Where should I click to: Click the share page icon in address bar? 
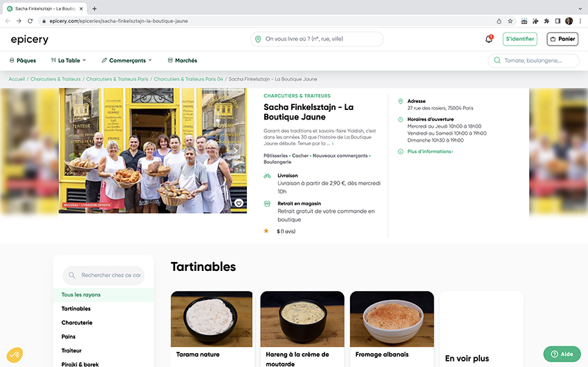(x=499, y=21)
